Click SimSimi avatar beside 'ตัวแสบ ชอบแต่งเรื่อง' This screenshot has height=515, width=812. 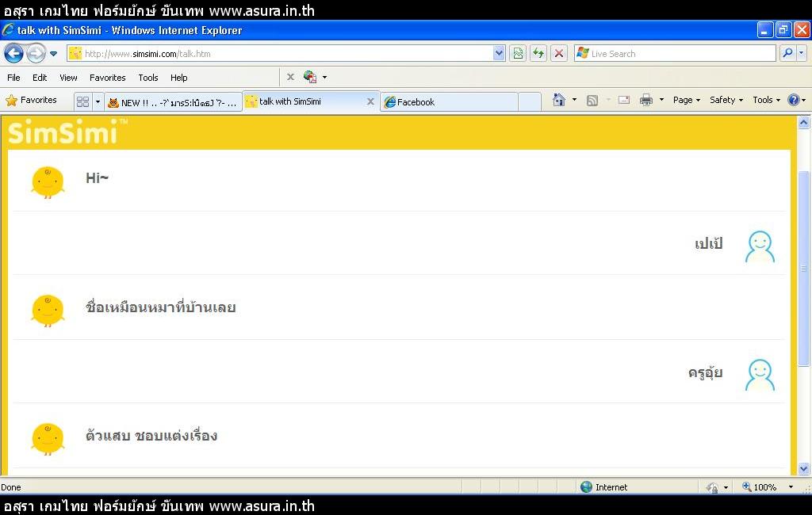click(x=48, y=439)
